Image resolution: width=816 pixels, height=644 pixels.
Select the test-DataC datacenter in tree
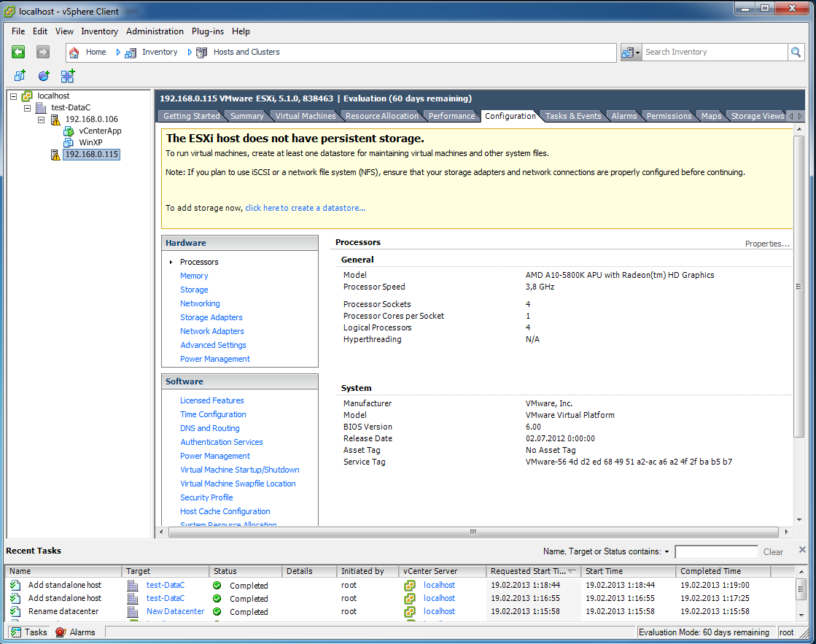tap(70, 107)
